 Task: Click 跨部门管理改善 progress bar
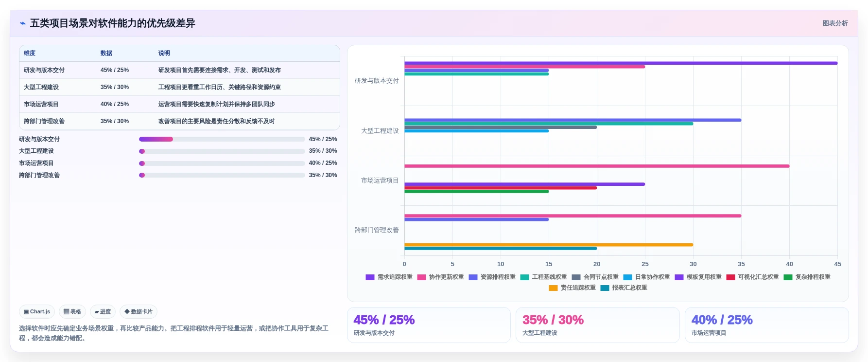[x=222, y=175]
